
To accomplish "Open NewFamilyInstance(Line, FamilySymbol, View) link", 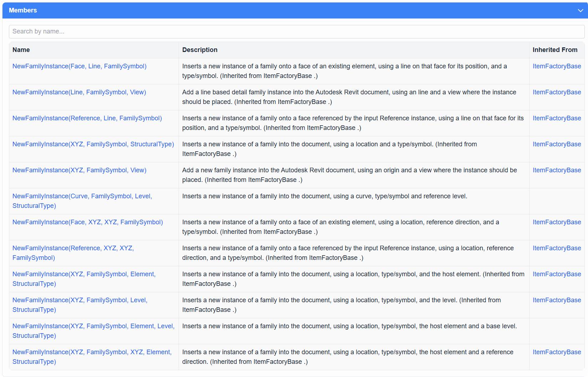I will click(79, 92).
